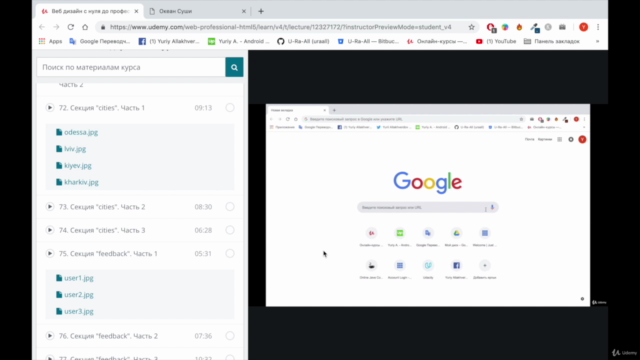Screen dimensions: 640x360
Task: Show more bookmarks via double chevron
Action: click(598, 41)
